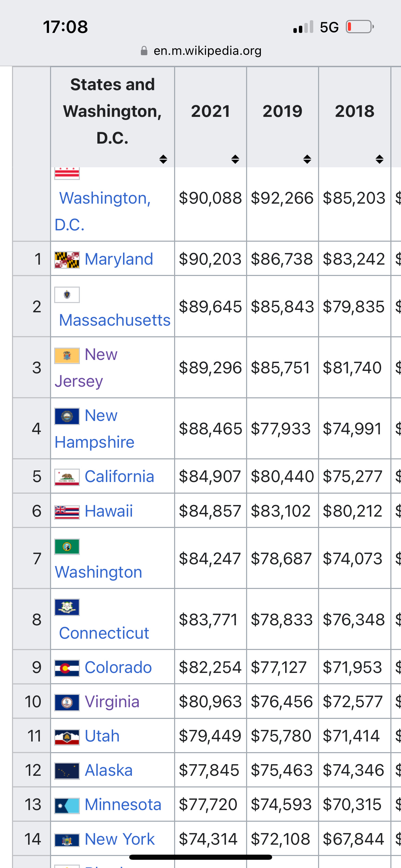Image resolution: width=401 pixels, height=868 pixels.
Task: Click the Alaska flag icon
Action: click(67, 771)
